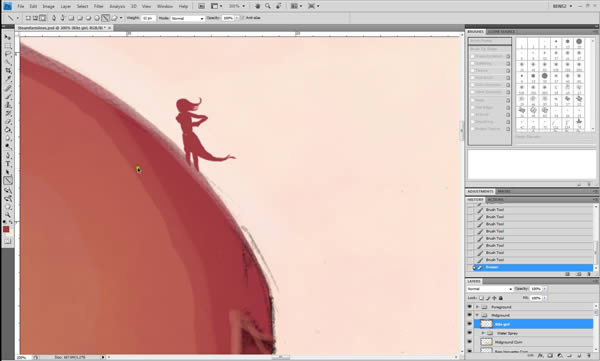Open the layer Opacity slider arrow
Viewport: 600px width, 361px height.
[545, 289]
